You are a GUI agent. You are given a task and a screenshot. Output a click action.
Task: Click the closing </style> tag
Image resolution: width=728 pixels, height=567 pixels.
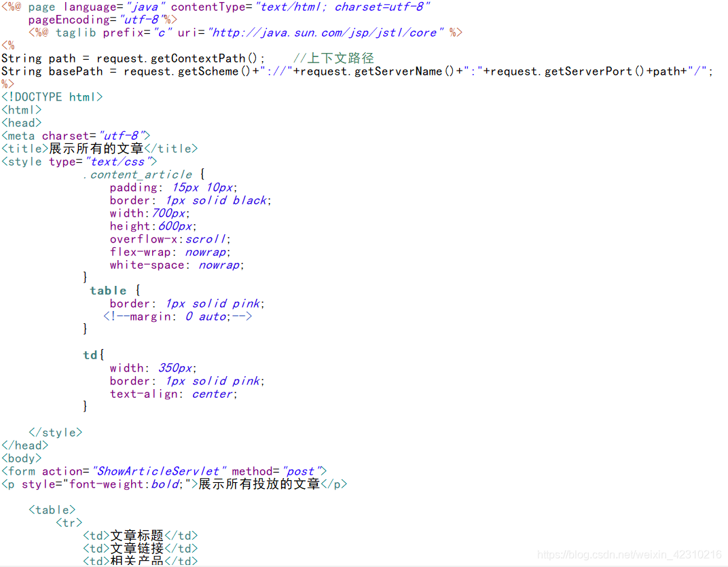pos(55,433)
